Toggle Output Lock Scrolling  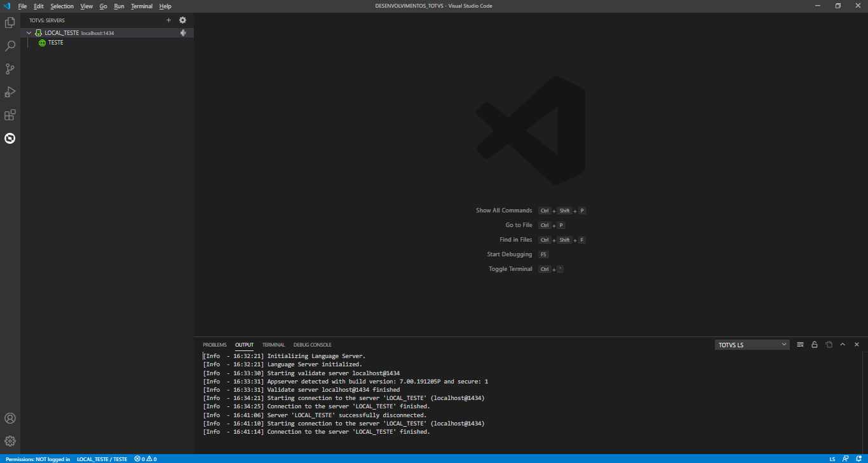[814, 344]
